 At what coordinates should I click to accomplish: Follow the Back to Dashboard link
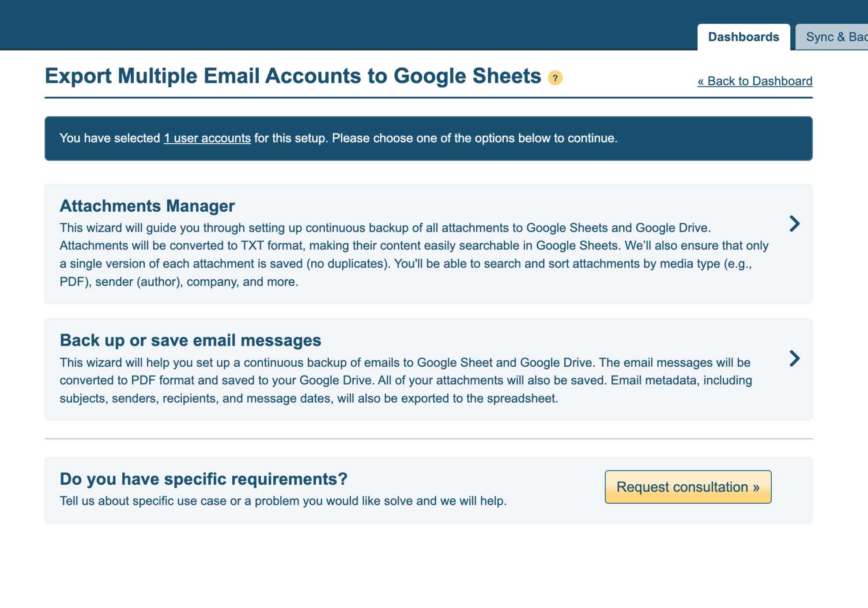point(755,81)
